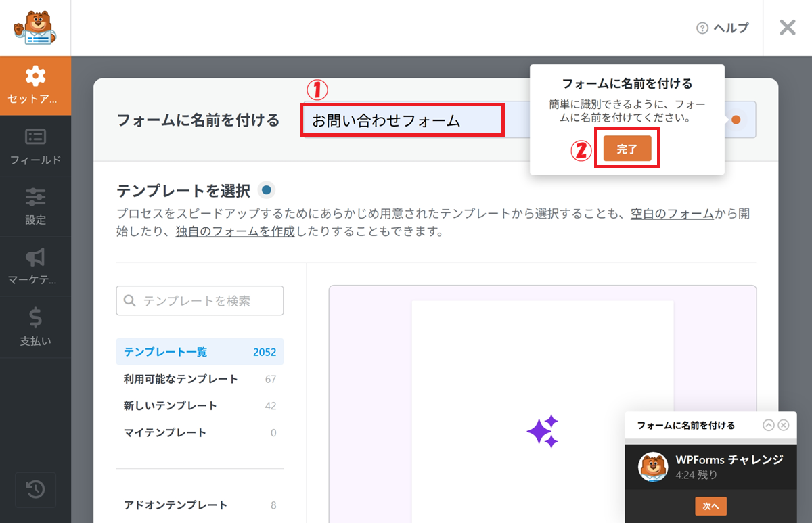Viewport: 812px width, 523px height.
Task: Click the form name input field
Action: pyautogui.click(x=402, y=120)
